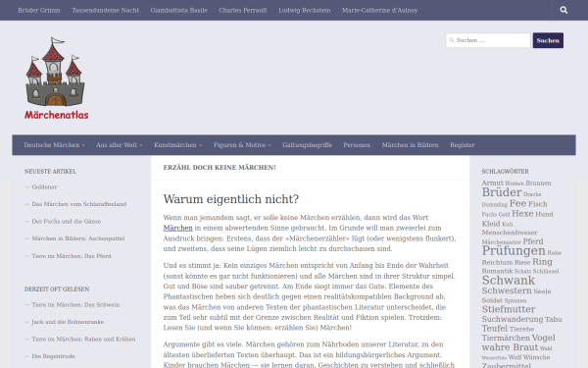Click the Suchen search button
This screenshot has width=588, height=368.
548,40
